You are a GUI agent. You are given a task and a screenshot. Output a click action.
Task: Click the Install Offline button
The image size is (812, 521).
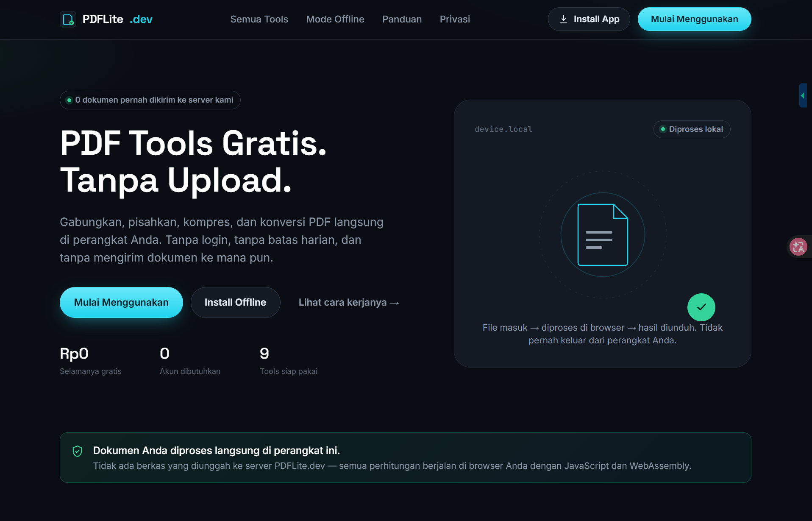(235, 302)
